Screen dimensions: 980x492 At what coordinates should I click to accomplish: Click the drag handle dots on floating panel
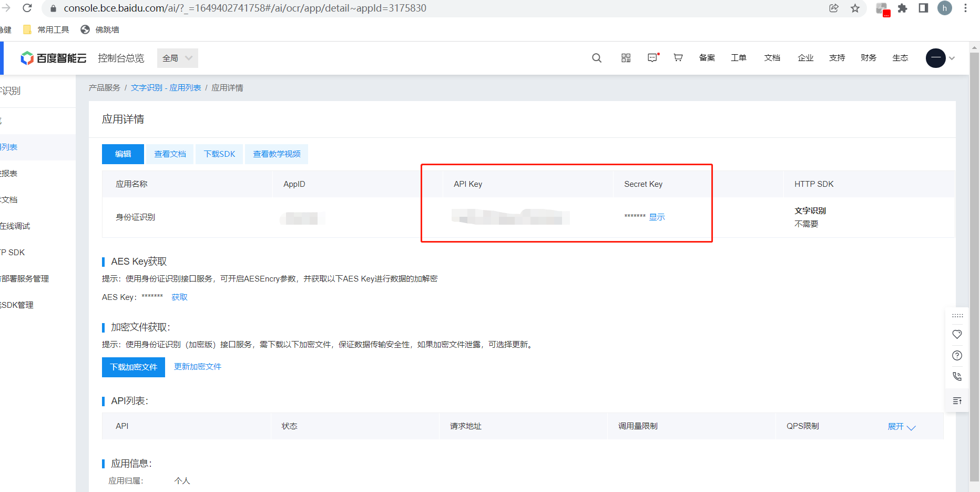(x=957, y=316)
